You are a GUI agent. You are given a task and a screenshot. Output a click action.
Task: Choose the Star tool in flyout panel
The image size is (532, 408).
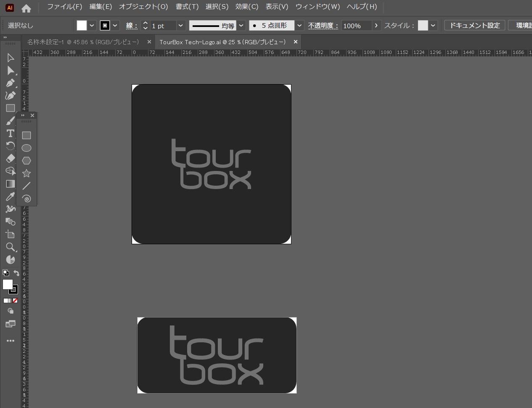tap(26, 173)
